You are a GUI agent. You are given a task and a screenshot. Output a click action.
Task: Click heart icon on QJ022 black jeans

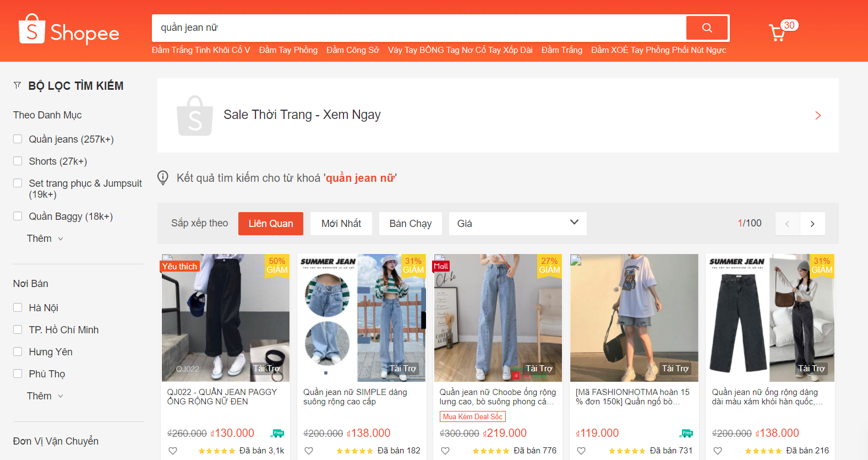pyautogui.click(x=173, y=451)
